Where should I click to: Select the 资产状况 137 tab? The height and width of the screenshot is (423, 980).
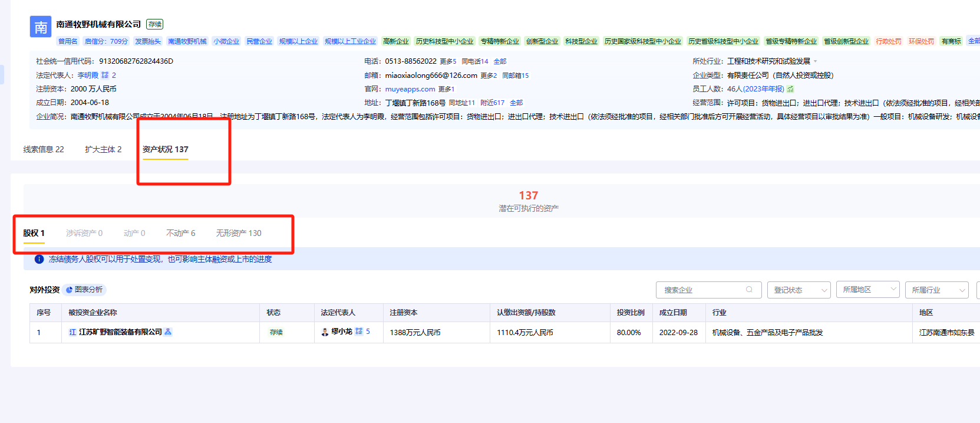(x=166, y=149)
